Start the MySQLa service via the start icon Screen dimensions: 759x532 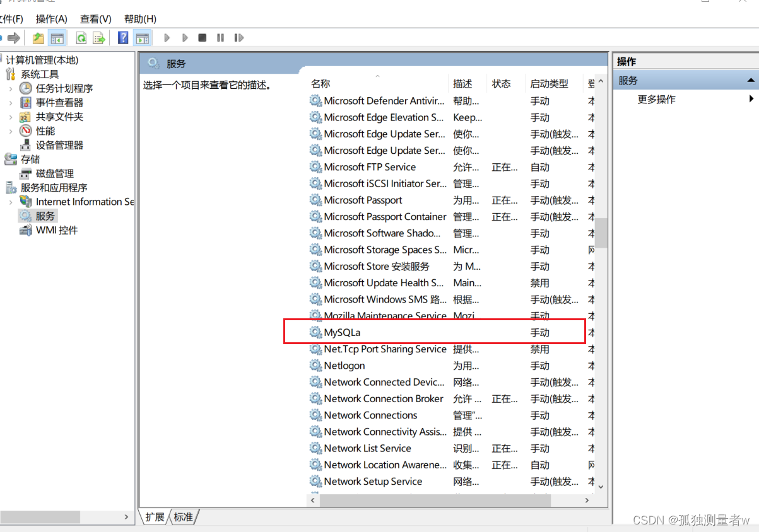(167, 37)
